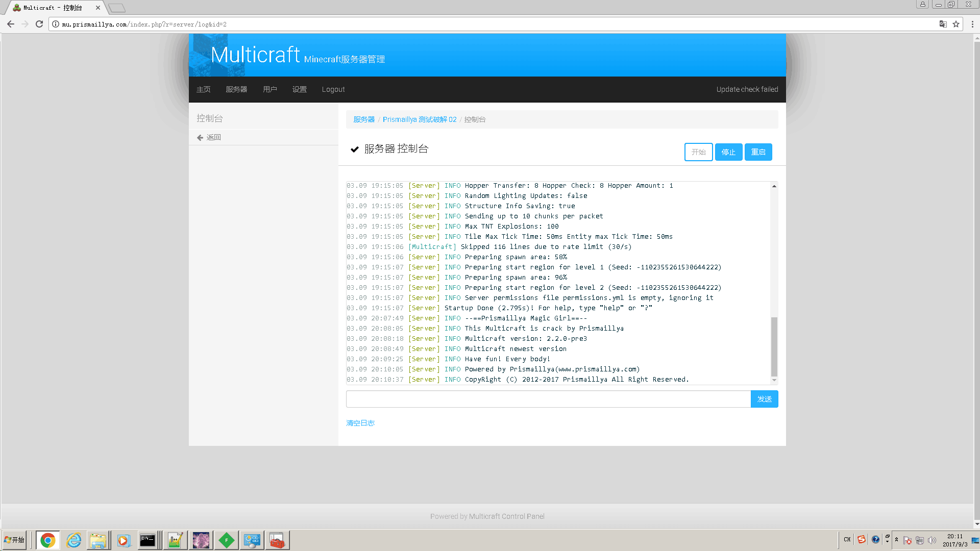Bookmark this page with the star icon

(x=956, y=24)
